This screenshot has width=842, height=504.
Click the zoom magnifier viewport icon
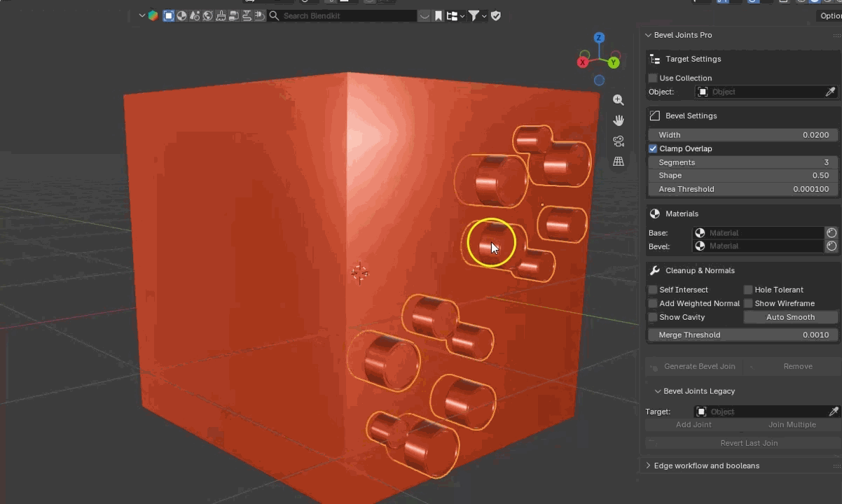click(x=618, y=100)
